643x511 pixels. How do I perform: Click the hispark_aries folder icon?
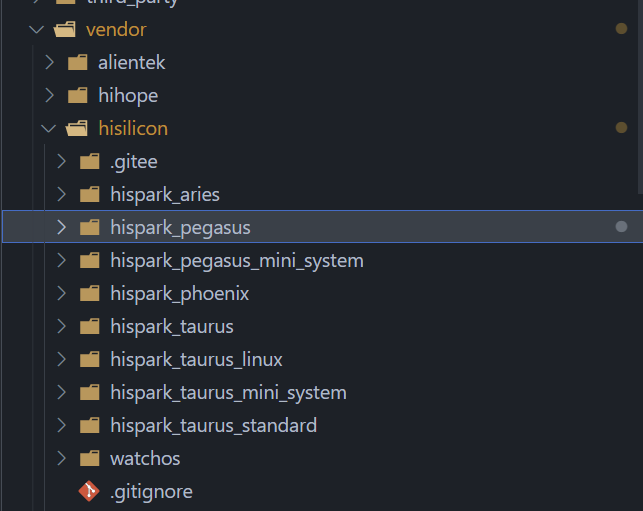pos(89,194)
